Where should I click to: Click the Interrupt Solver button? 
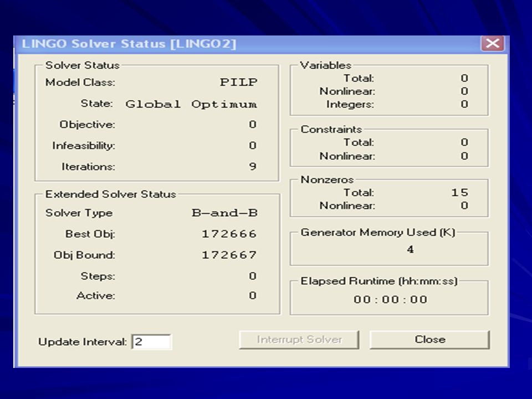(x=299, y=340)
